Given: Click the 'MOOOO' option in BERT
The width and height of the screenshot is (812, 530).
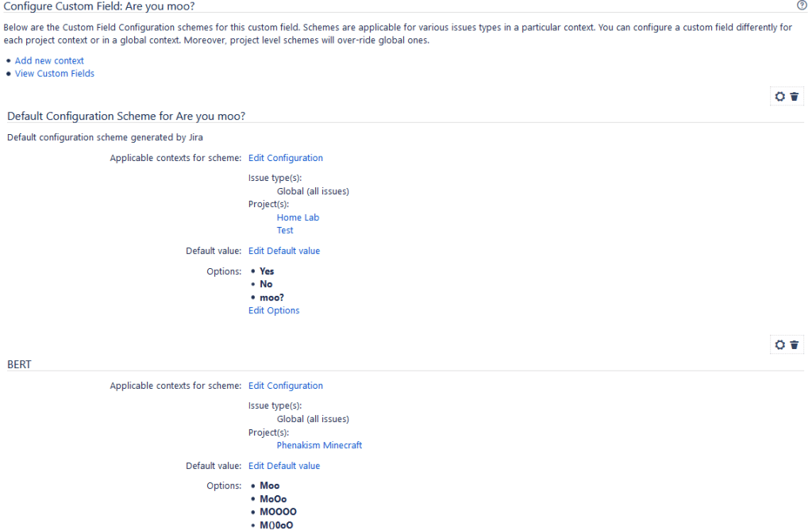Looking at the screenshot, I should point(278,512).
